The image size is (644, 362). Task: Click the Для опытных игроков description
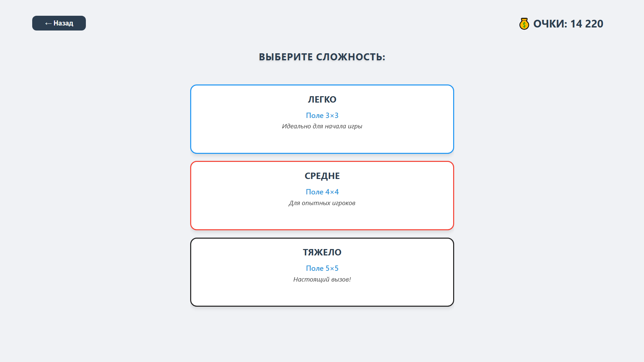pyautogui.click(x=322, y=203)
